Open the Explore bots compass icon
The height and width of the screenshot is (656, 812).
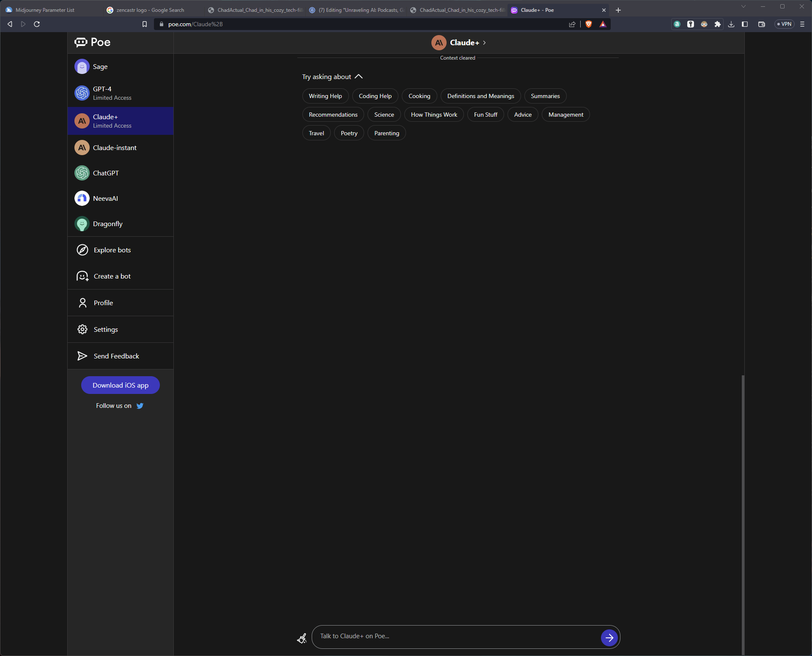point(82,250)
